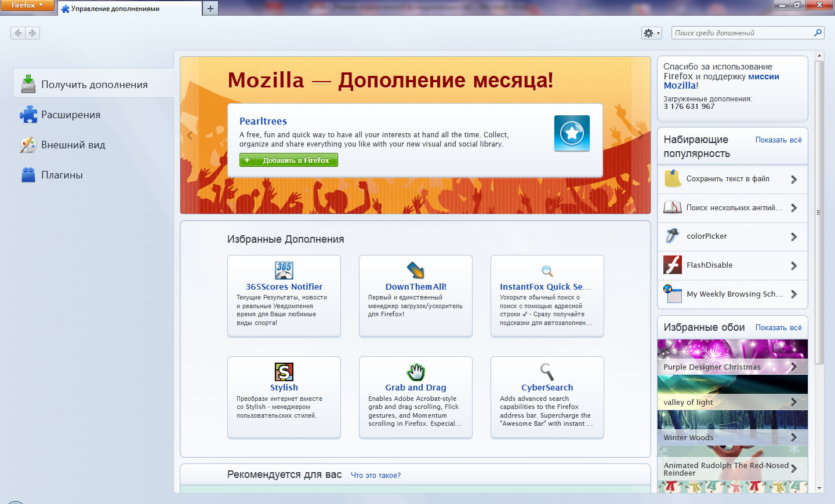Click the FlashDisable icon
Viewport: 835px width, 504px height.
[673, 265]
